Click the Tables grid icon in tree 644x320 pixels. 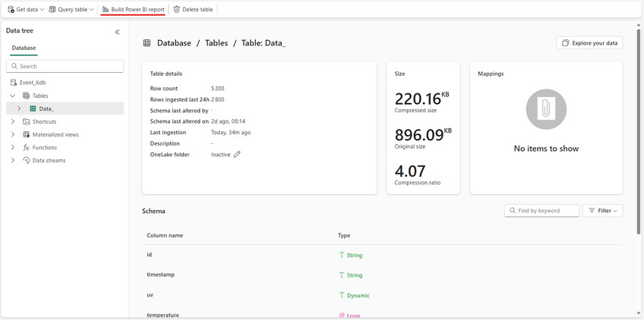pos(26,96)
